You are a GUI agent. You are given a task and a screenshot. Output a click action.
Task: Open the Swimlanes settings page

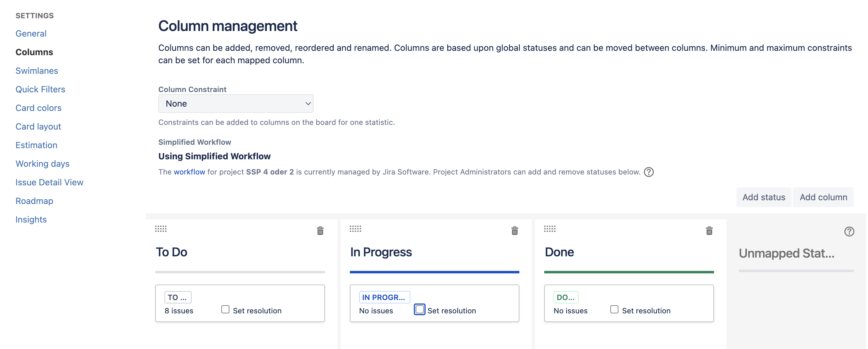tap(37, 71)
